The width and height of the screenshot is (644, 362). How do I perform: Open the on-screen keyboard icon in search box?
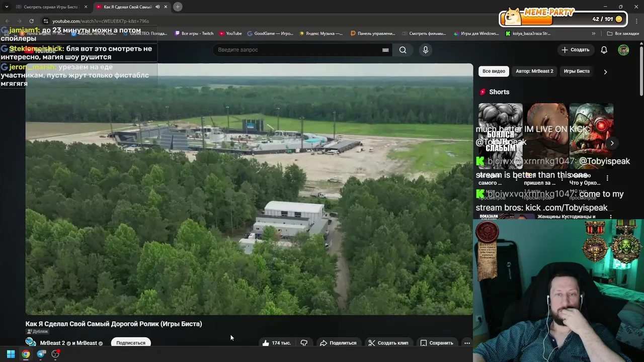point(385,50)
